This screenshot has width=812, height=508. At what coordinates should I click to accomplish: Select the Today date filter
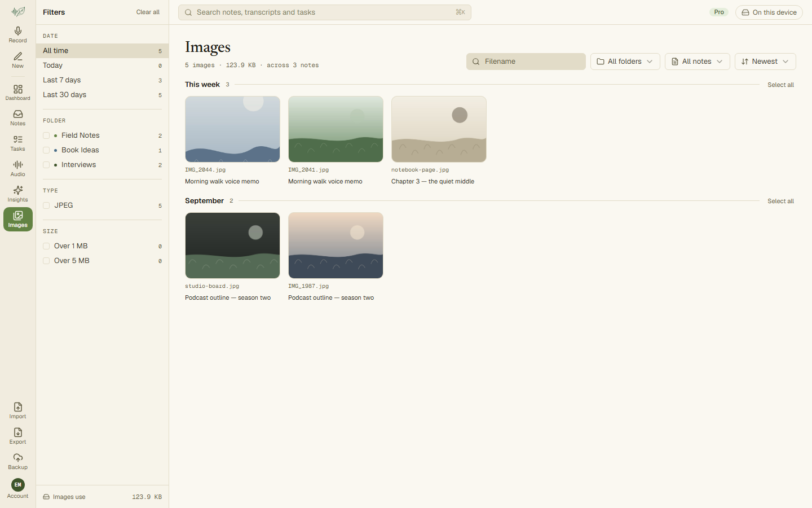tap(102, 65)
